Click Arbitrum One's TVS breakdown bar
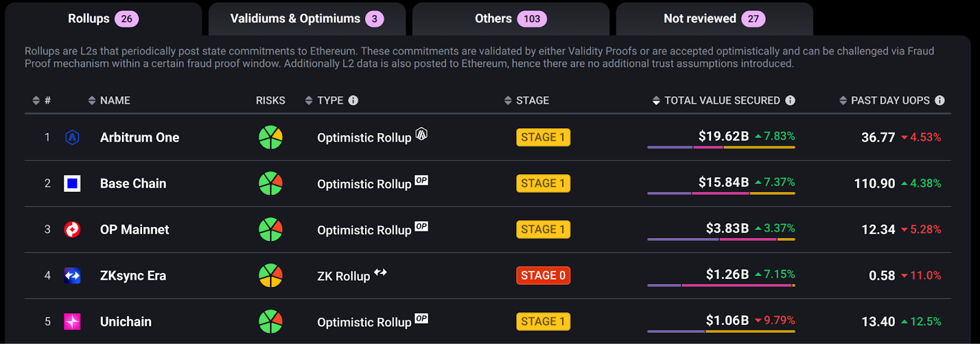The image size is (980, 344). click(722, 147)
